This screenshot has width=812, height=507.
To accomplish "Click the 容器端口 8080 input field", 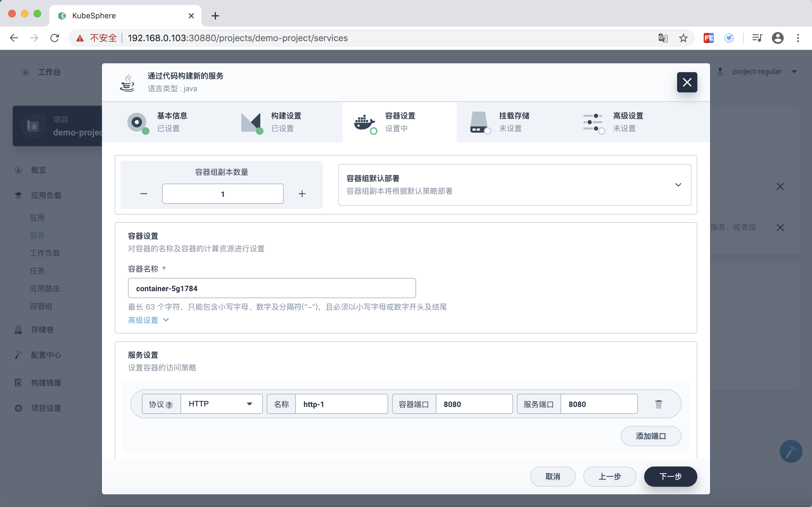I will [473, 404].
